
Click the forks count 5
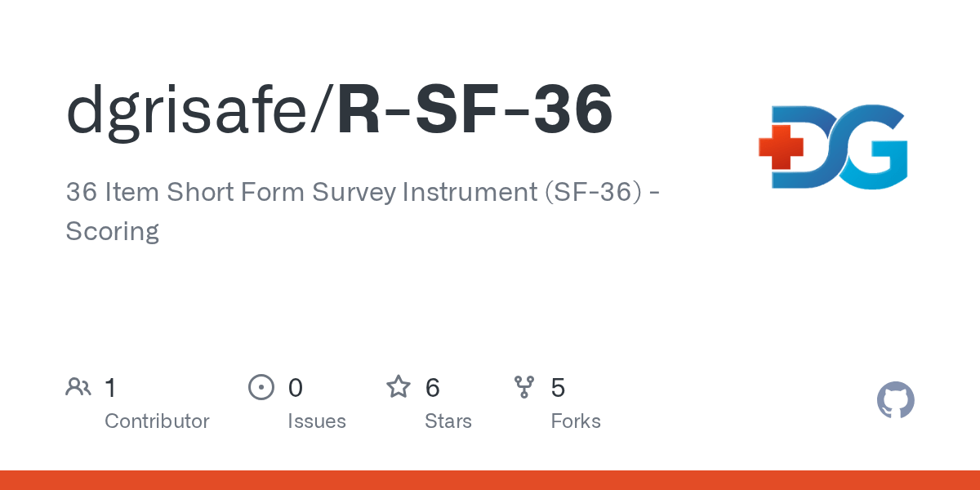point(558,387)
